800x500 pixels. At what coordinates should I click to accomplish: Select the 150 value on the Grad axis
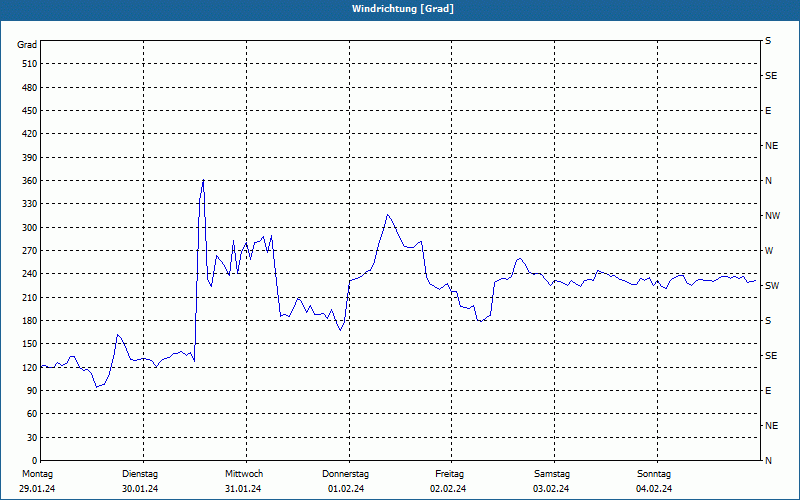point(29,344)
